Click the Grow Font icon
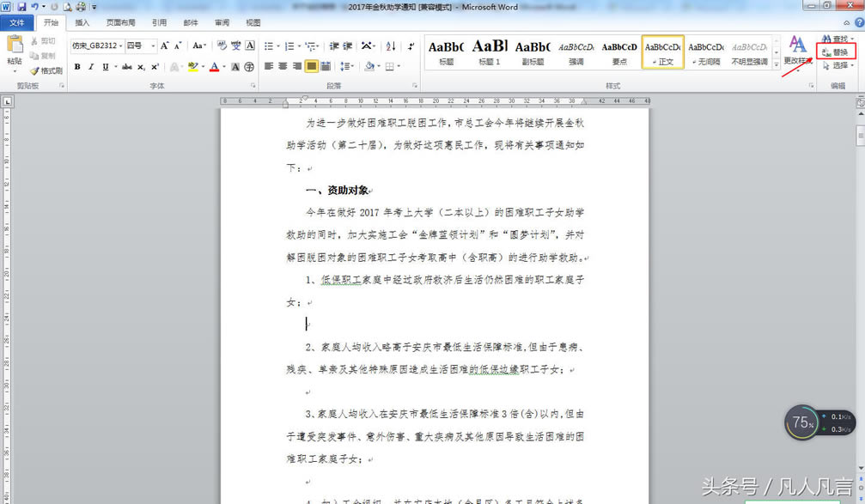 pos(165,46)
